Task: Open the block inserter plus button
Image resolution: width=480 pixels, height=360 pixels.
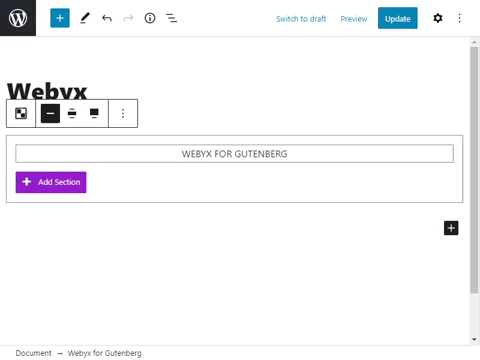Action: [60, 18]
